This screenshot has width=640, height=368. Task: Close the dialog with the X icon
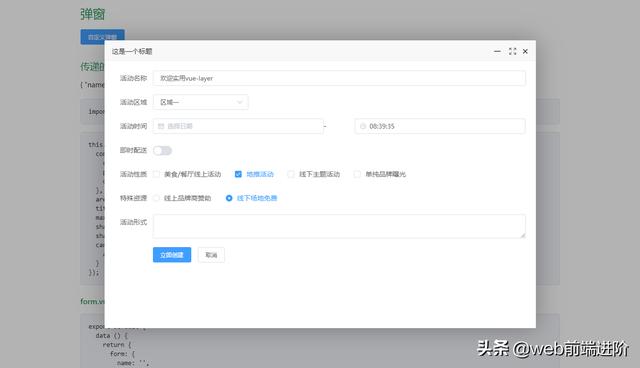point(525,51)
